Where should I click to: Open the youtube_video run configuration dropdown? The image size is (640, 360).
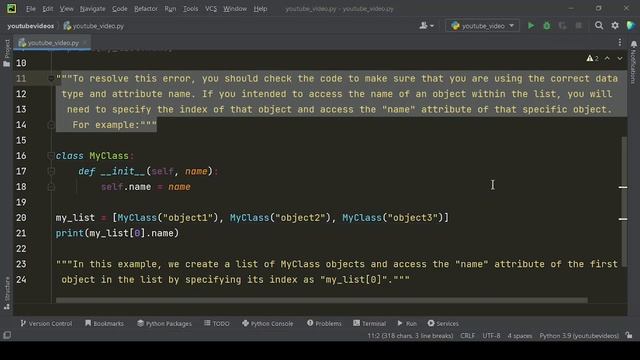pyautogui.click(x=482, y=26)
